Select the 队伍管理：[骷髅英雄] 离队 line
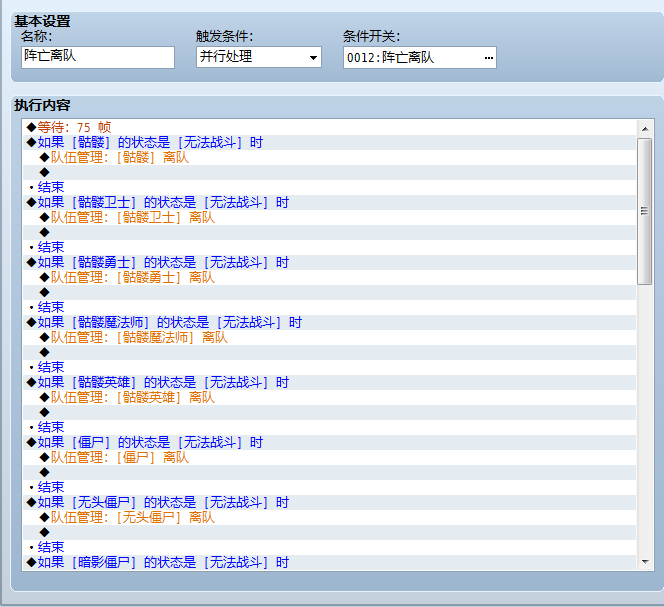This screenshot has width=664, height=607. pyautogui.click(x=329, y=397)
